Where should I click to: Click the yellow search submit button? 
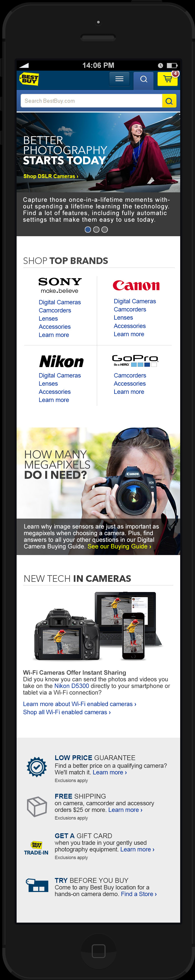click(x=169, y=101)
